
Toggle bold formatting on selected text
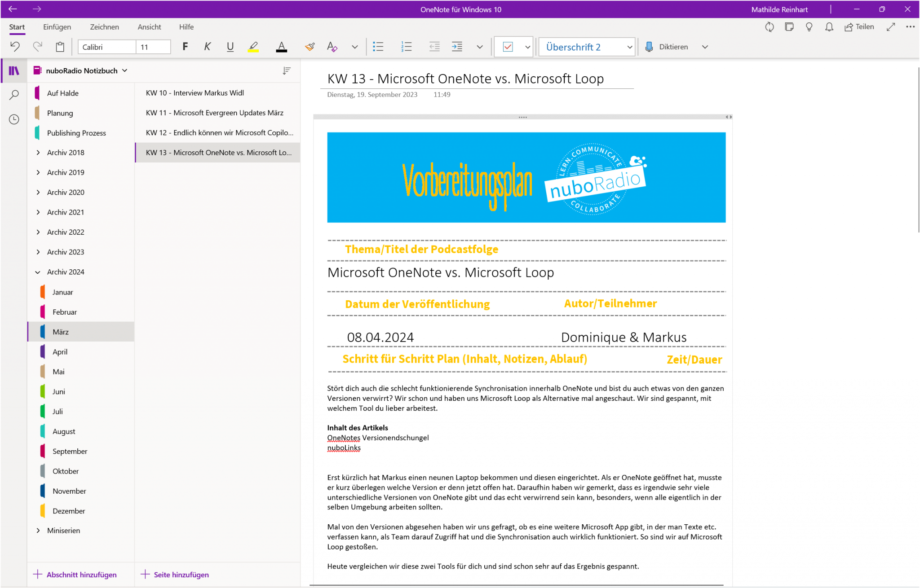click(x=185, y=47)
